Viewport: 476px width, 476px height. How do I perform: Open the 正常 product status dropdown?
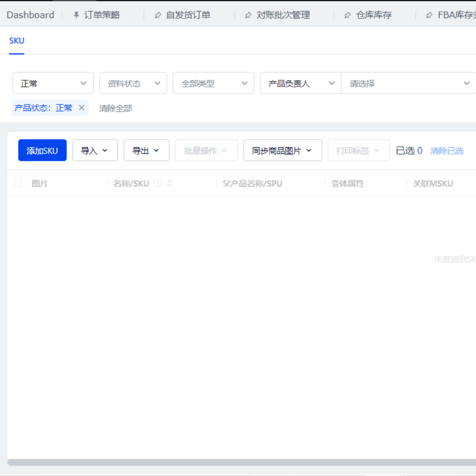(53, 83)
